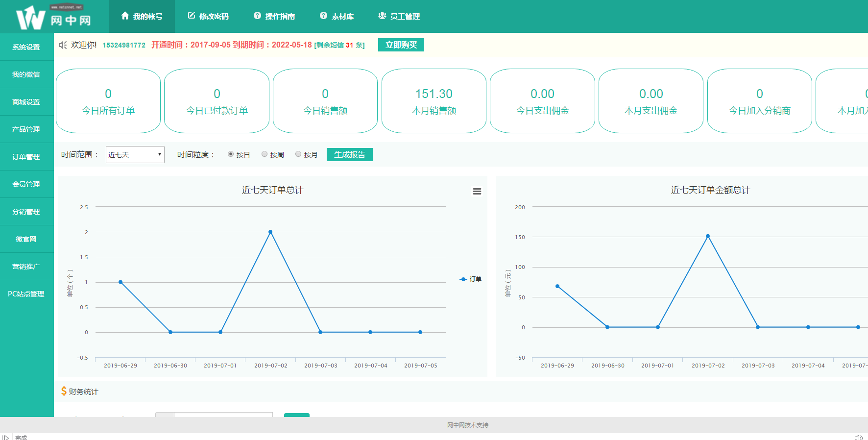Click the 今日所有订单 stat card

108,101
